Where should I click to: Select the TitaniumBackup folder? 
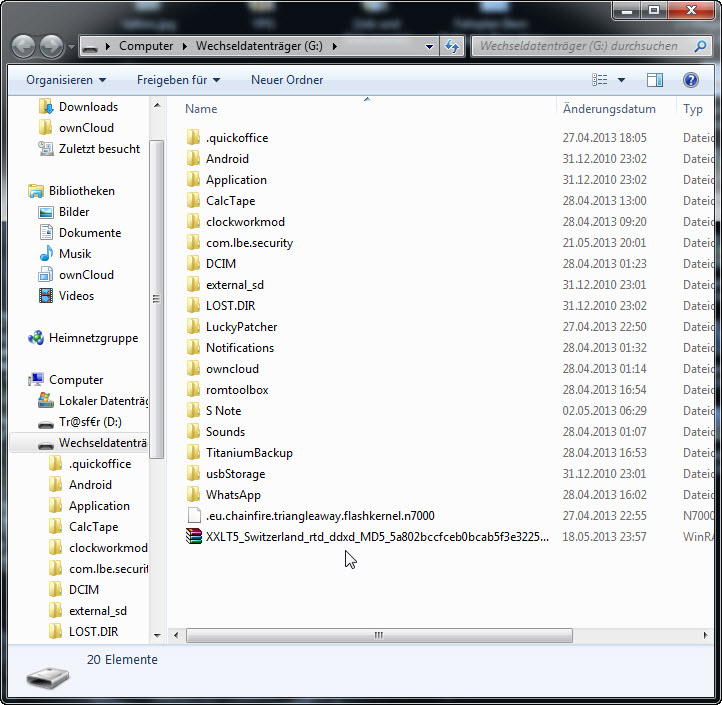point(249,453)
